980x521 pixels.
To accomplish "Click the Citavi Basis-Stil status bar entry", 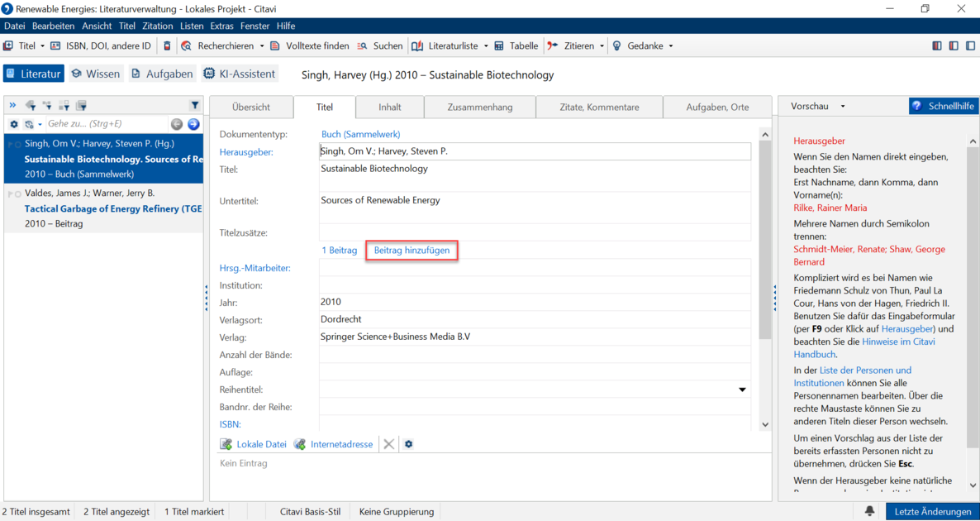I will [x=311, y=512].
